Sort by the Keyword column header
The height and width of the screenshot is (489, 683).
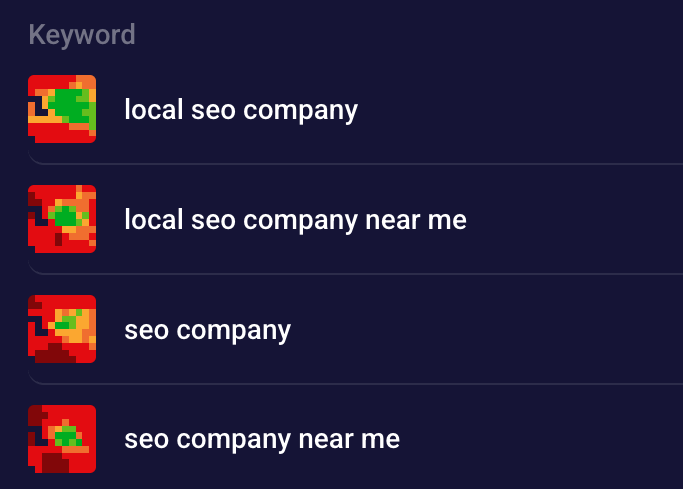(x=82, y=35)
